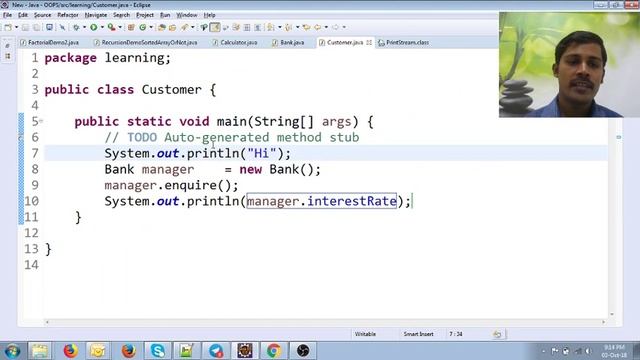Open the Window menu
Viewport: 640px width, 360px height.
[x=187, y=15]
